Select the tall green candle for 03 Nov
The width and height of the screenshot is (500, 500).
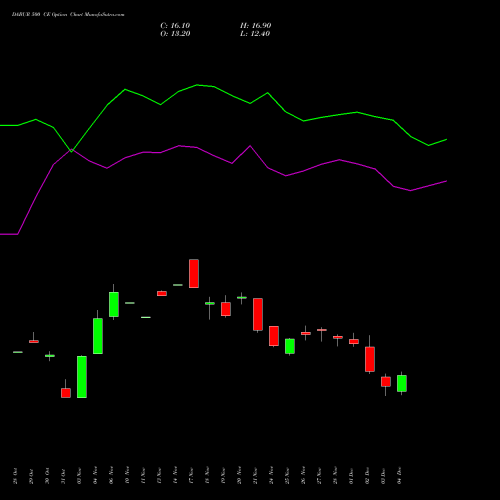click(82, 377)
